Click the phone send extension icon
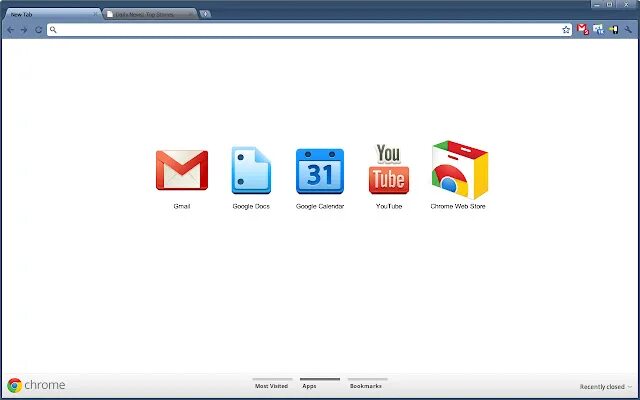 pos(613,29)
